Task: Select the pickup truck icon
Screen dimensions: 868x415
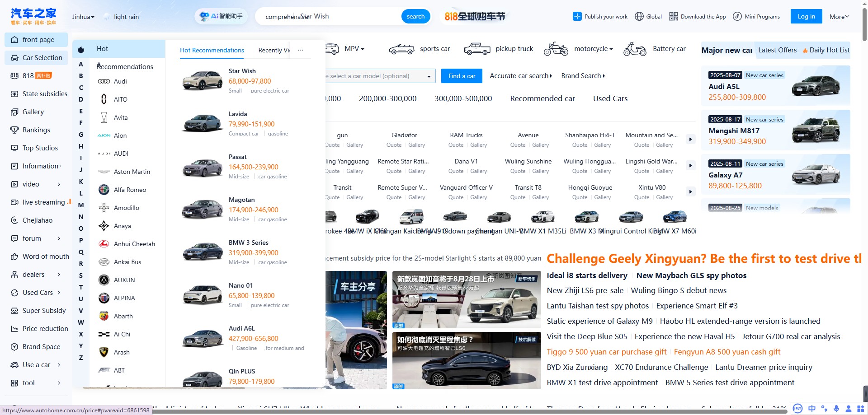Action: tap(477, 49)
